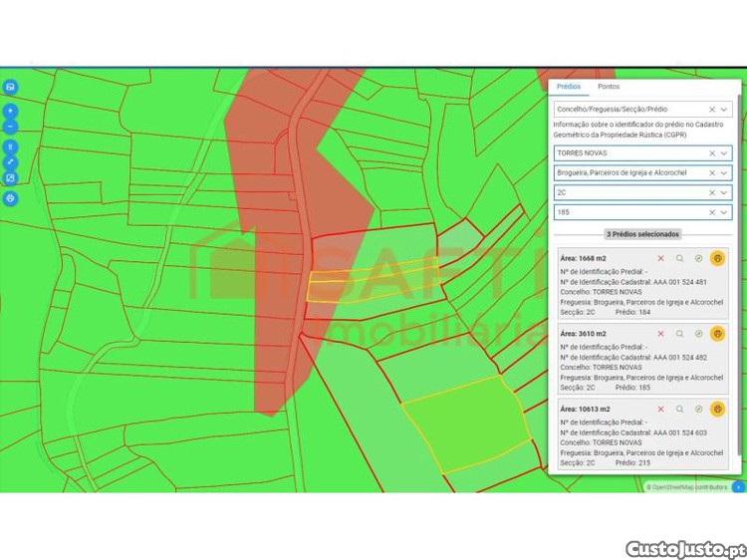Magnify the Área 10613 m2 parcel
Screen dimensions: 747x560
[679, 410]
